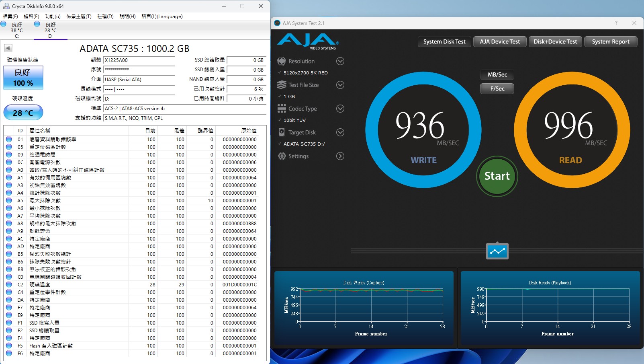Select drive D: health status orb
This screenshot has height=364, width=644.
pyautogui.click(x=37, y=24)
